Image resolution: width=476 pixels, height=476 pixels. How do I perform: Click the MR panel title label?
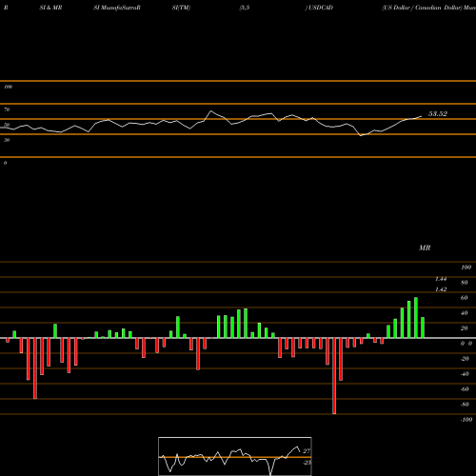click(x=425, y=248)
